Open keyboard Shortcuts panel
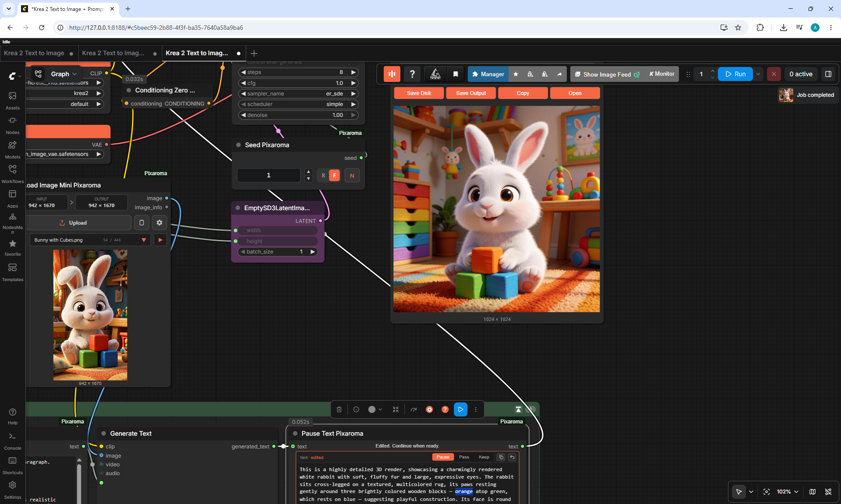This screenshot has width=841, height=504. [x=13, y=466]
